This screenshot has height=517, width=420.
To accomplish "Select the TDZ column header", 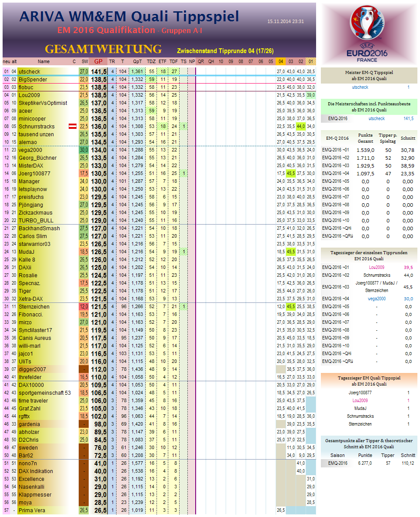I will tap(151, 61).
